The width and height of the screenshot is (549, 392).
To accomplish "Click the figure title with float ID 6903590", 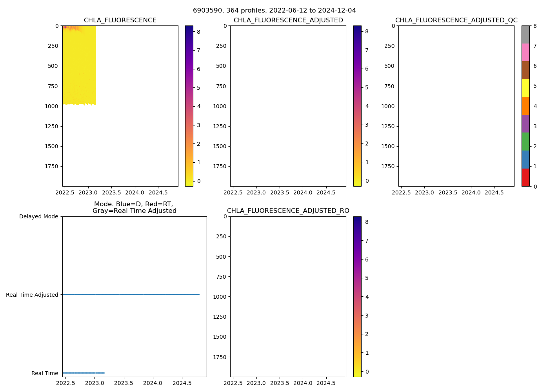I will click(274, 11).
